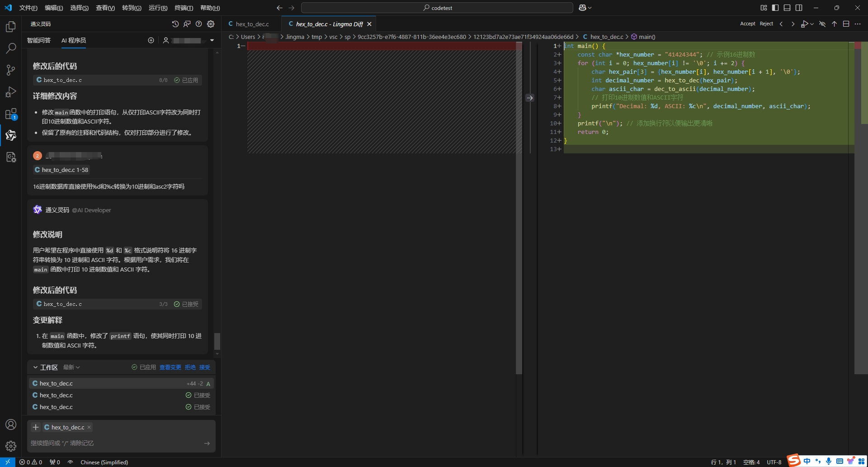Open Run and Debug view
The image size is (868, 467).
(11, 92)
